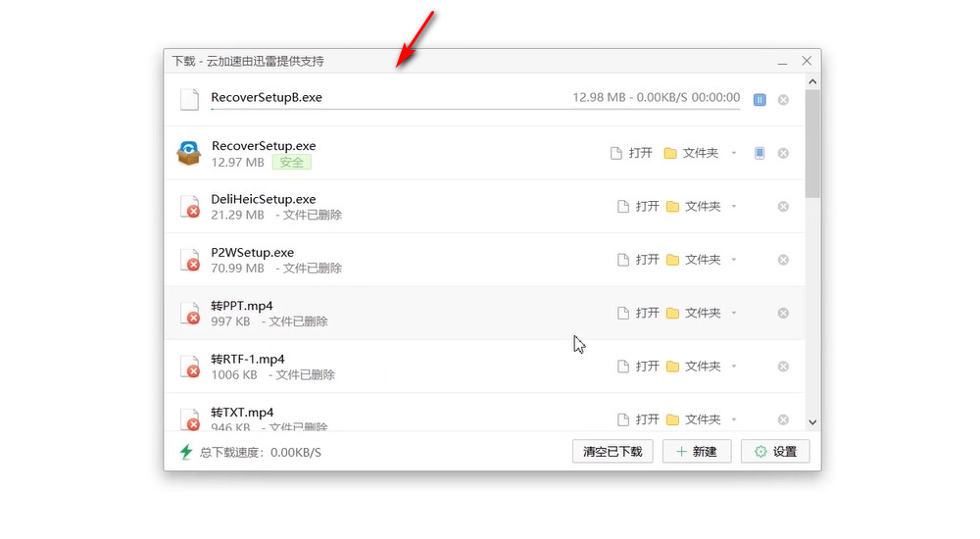The width and height of the screenshot is (980, 539).
Task: Click the deleted-file icon for 转TXT.mp4
Action: (190, 418)
